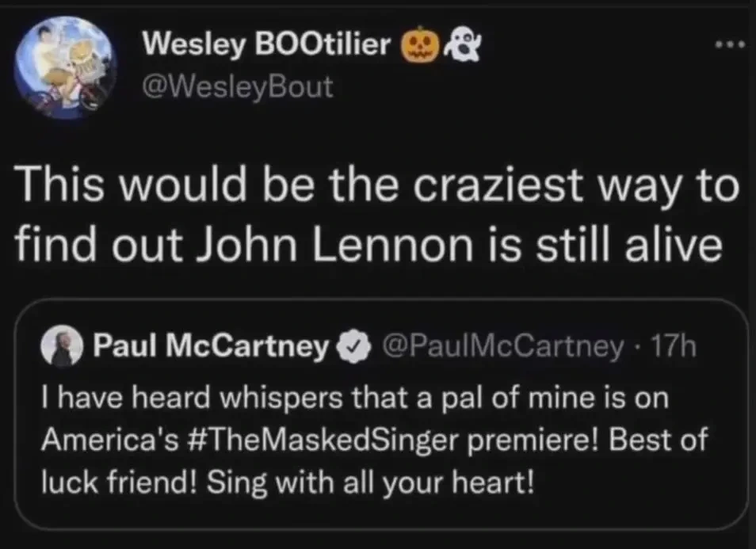Image resolution: width=756 pixels, height=549 pixels.
Task: Click the Paul McCartney display name
Action: coord(211,345)
